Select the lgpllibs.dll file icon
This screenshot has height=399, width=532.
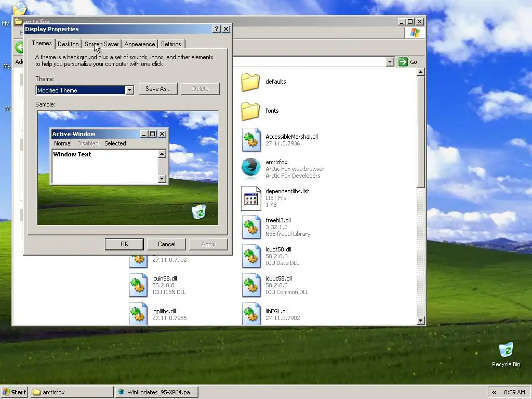pos(138,314)
